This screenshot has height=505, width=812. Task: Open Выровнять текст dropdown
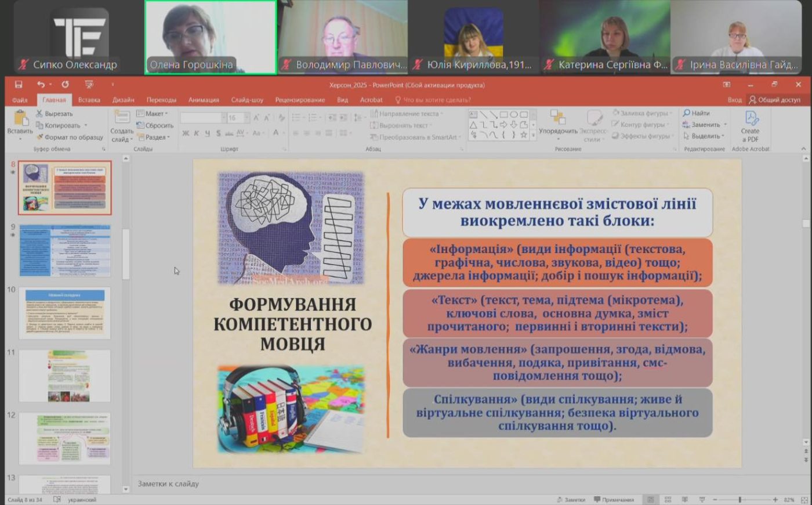click(402, 125)
